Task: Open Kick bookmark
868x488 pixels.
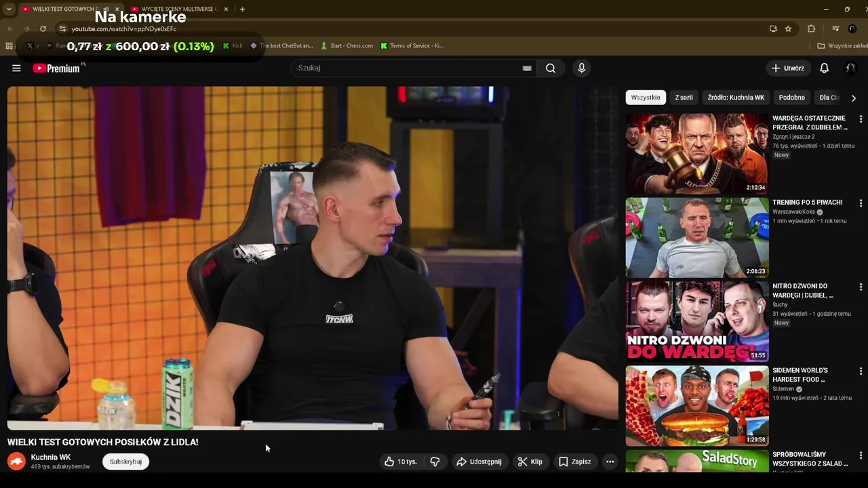Action: [233, 45]
